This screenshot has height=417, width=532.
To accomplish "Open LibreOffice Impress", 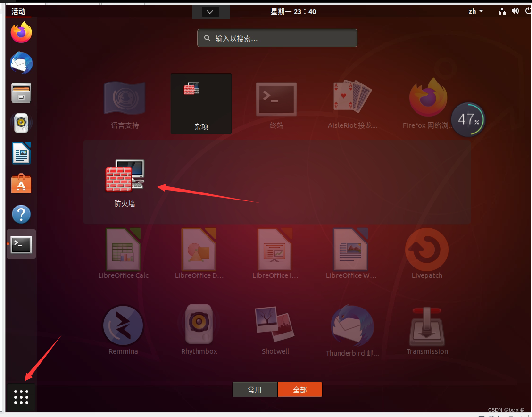I will pyautogui.click(x=275, y=253).
